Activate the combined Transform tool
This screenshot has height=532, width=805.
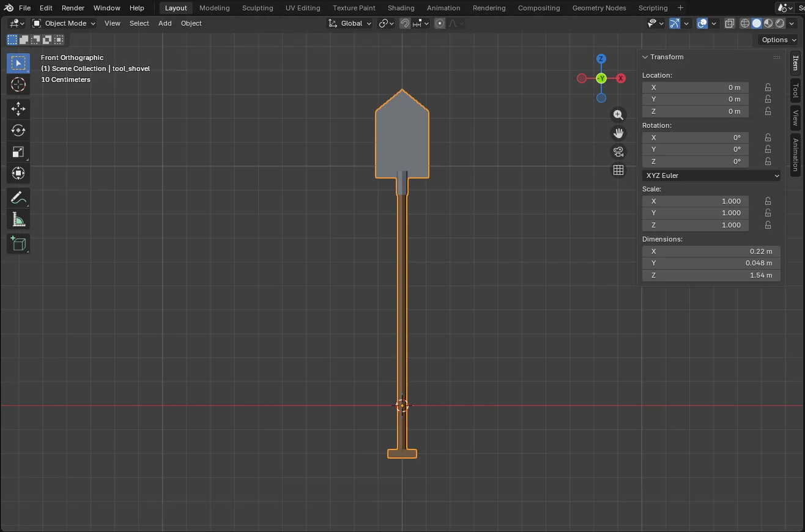(18, 173)
